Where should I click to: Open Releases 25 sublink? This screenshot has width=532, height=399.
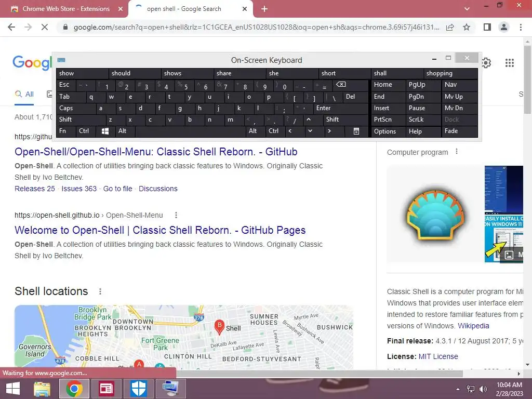[35, 189]
